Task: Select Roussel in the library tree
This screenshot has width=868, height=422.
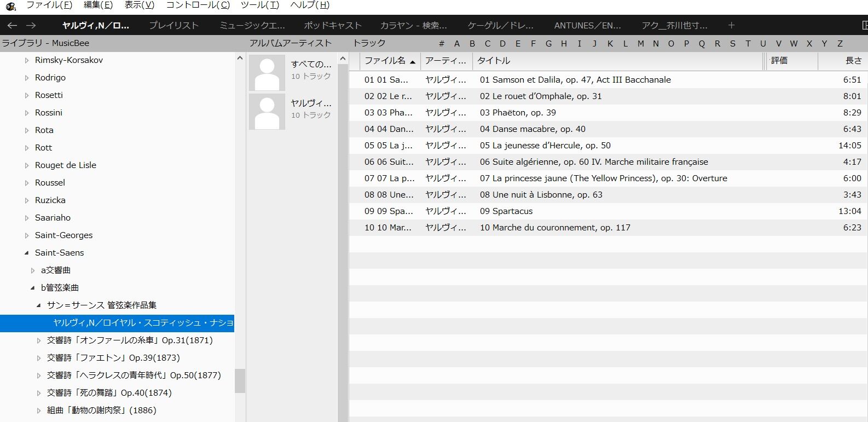Action: [50, 183]
